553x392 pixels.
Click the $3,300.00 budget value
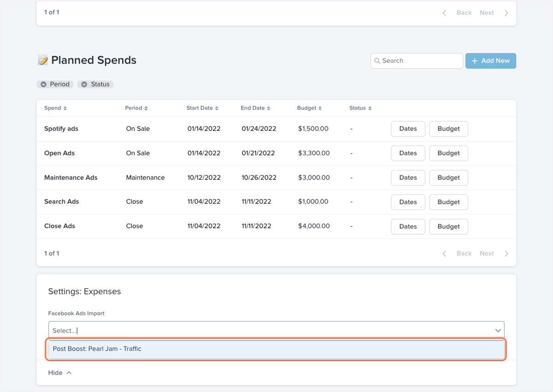pyautogui.click(x=314, y=153)
